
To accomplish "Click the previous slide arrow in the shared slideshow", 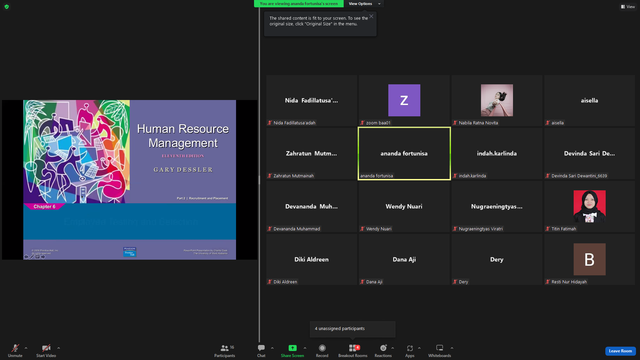I will coord(27,257).
